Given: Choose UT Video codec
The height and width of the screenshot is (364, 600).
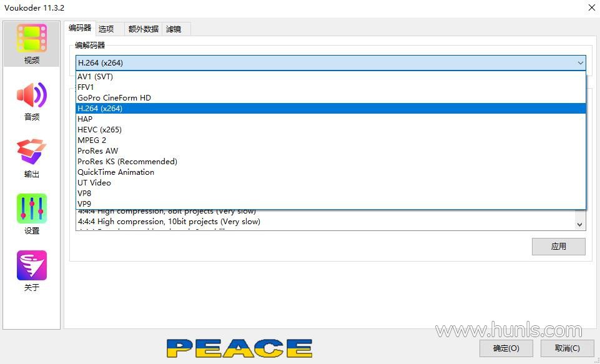Looking at the screenshot, I should click(331, 183).
